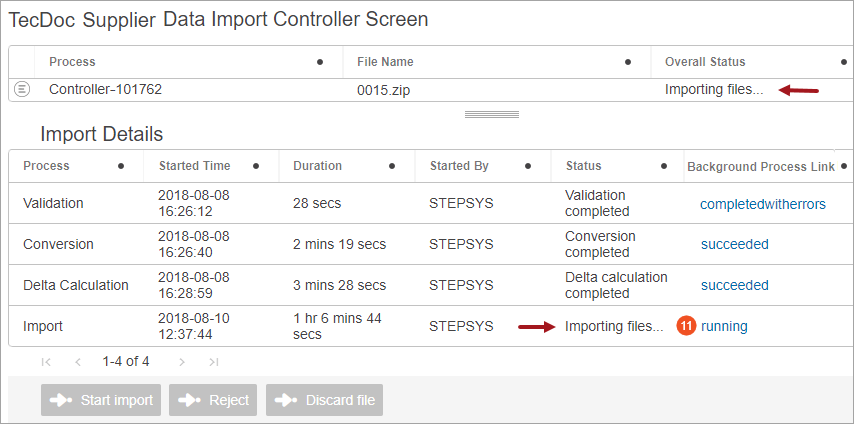This screenshot has height=424, width=854.
Task: Open the running import process link
Action: (724, 326)
